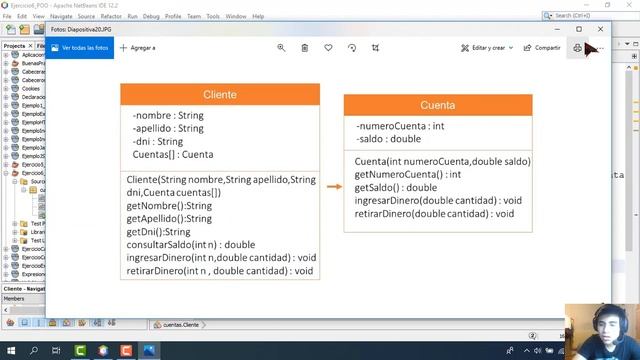Select the Expresione project in tree

coord(33,274)
